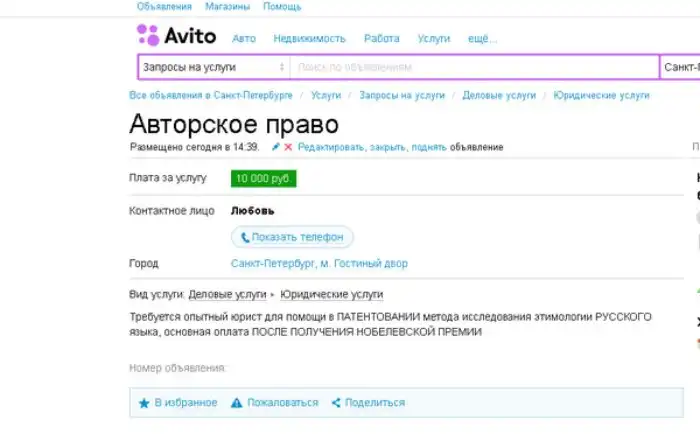The image size is (700, 434).
Task: Open the Юридические услуги breadcrumb link
Action: (x=601, y=95)
